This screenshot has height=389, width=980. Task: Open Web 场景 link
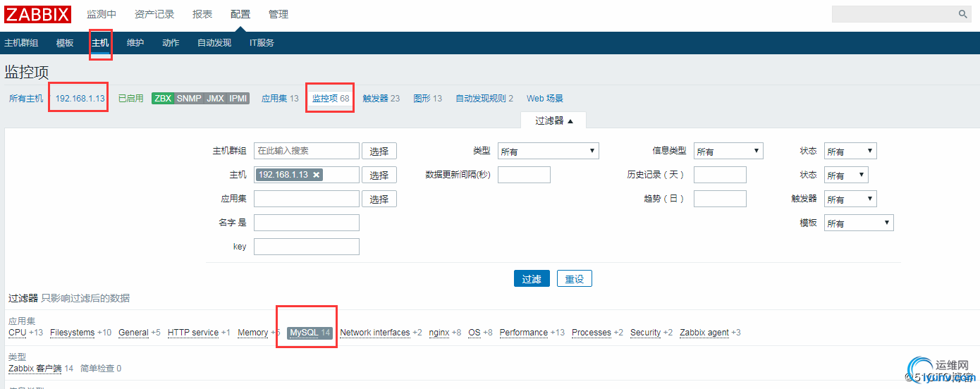click(545, 99)
